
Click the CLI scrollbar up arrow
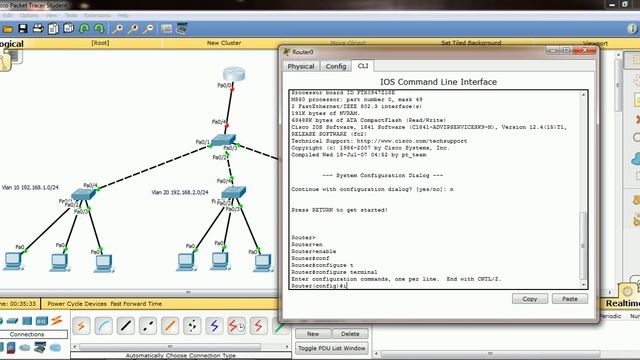[x=583, y=95]
